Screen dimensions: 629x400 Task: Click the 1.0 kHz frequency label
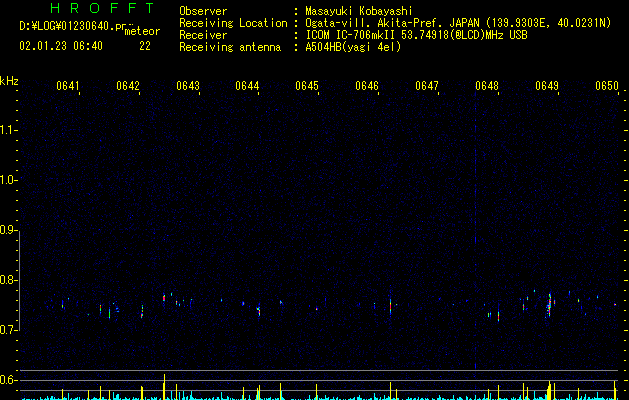(x=9, y=180)
